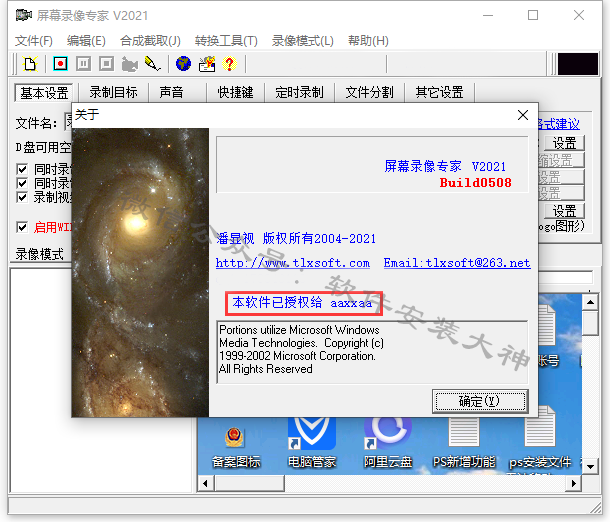
Task: Open the 转换工具(T) menu
Action: [226, 40]
